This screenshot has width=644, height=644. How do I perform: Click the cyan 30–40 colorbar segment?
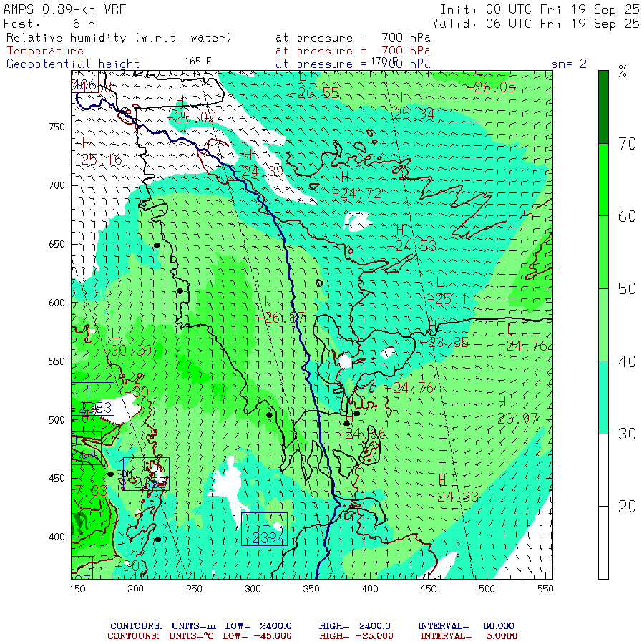pyautogui.click(x=603, y=397)
